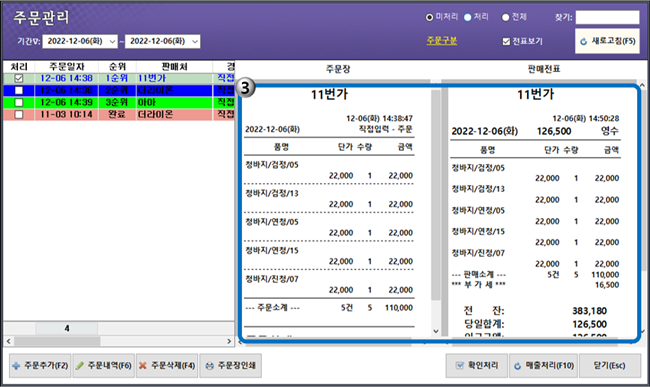Click the 주문장인쇄 print button

[230, 365]
